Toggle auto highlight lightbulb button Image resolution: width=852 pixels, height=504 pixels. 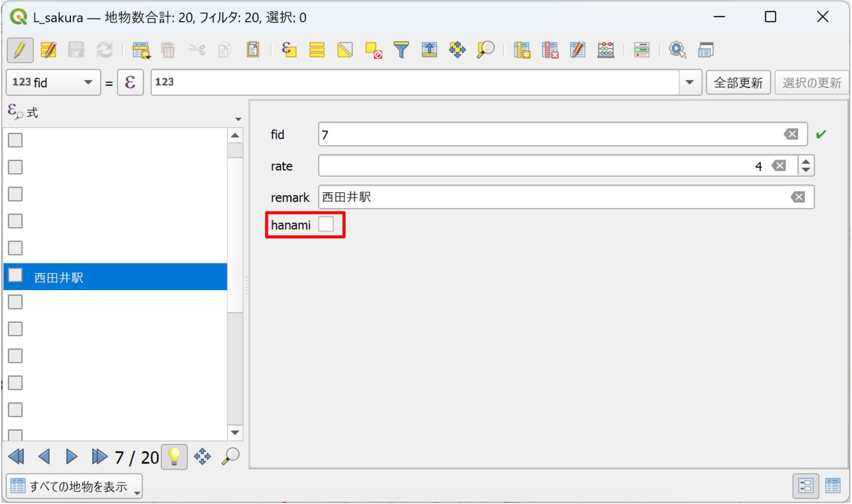click(x=174, y=457)
